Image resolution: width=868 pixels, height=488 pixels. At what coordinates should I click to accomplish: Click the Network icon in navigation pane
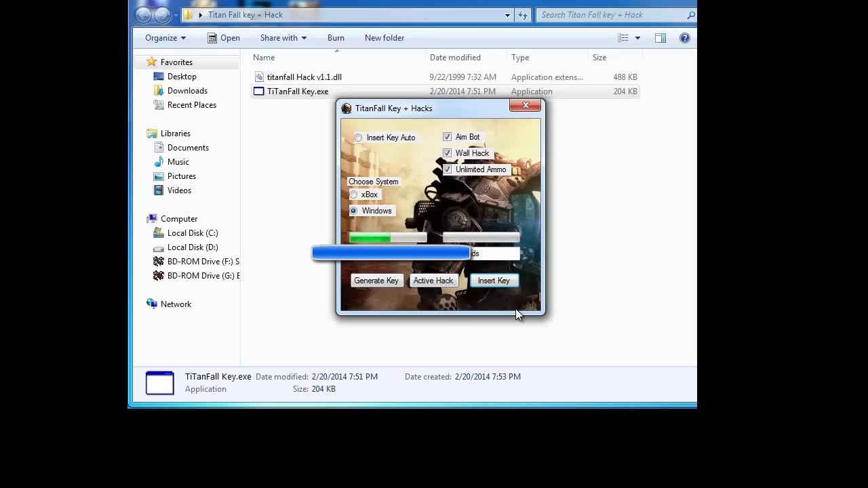point(152,304)
